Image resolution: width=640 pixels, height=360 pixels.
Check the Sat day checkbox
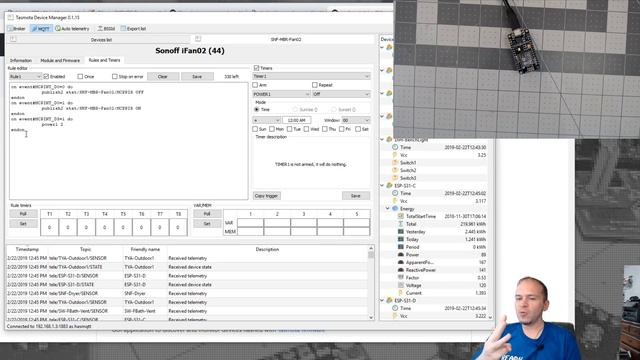click(358, 129)
